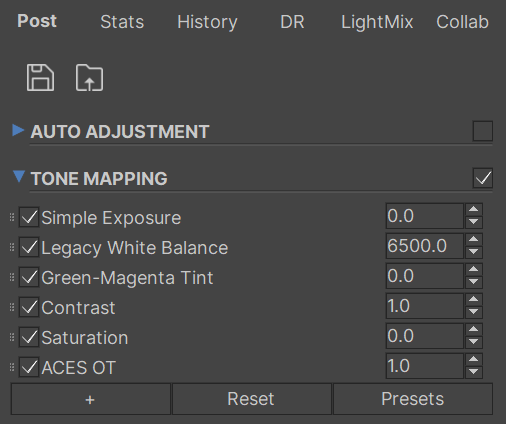Click drag handle beside ACES OT
Screen dimensions: 506x424
12,367
